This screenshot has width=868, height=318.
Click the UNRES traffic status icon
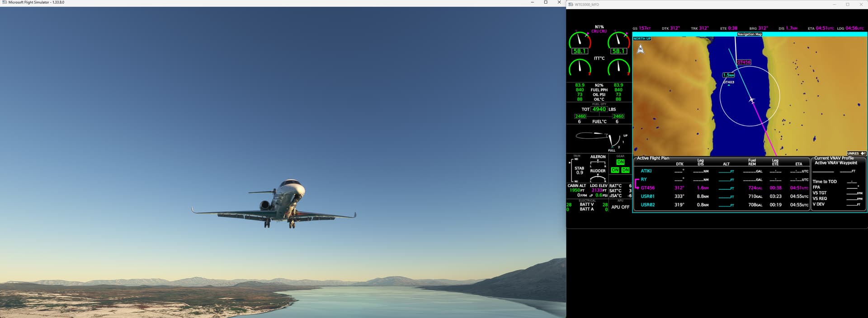pyautogui.click(x=856, y=154)
